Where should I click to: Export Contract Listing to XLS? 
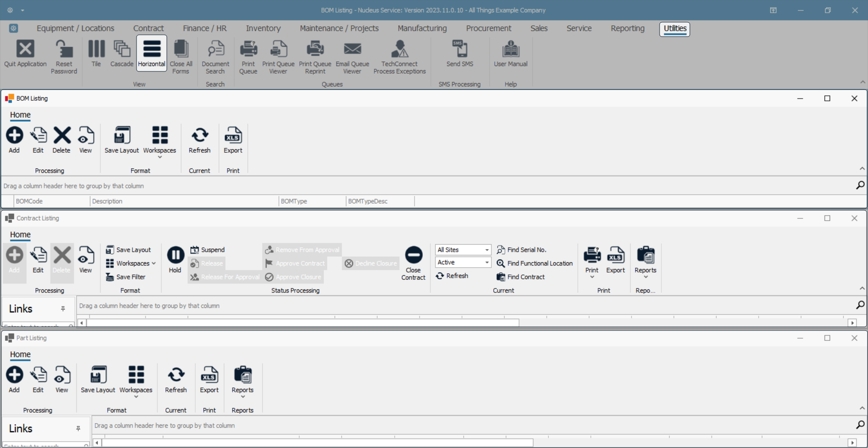616,260
